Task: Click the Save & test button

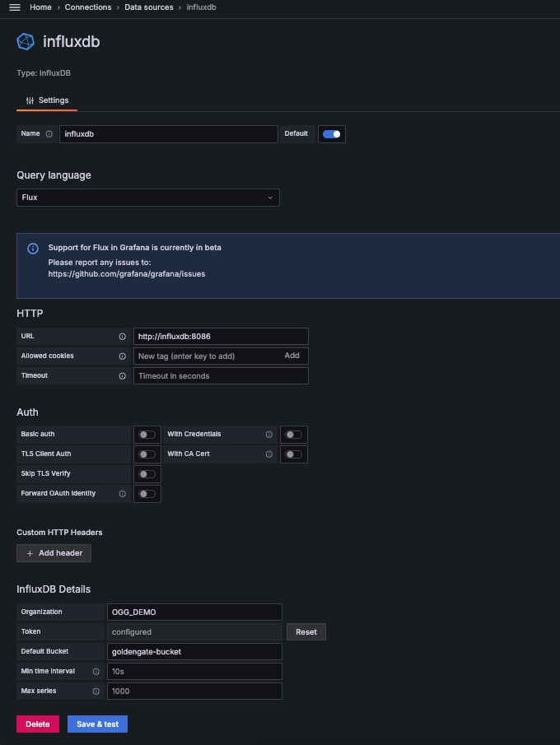Action: [x=97, y=724]
